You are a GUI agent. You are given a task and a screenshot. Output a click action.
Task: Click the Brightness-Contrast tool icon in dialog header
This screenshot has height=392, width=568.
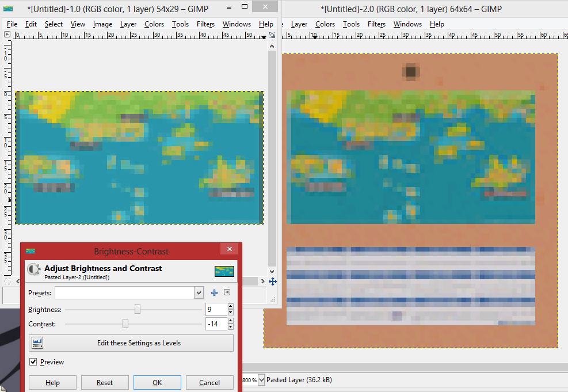tap(34, 269)
